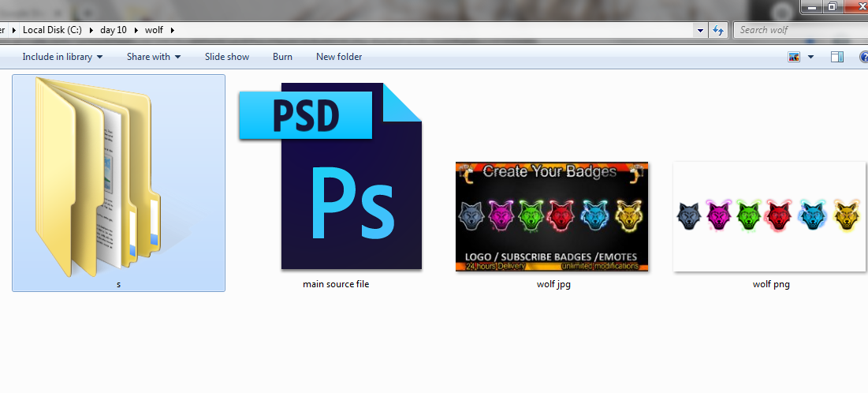Select the PSD Photoshop file icon
Screen dimensions: 868x393
click(x=330, y=176)
